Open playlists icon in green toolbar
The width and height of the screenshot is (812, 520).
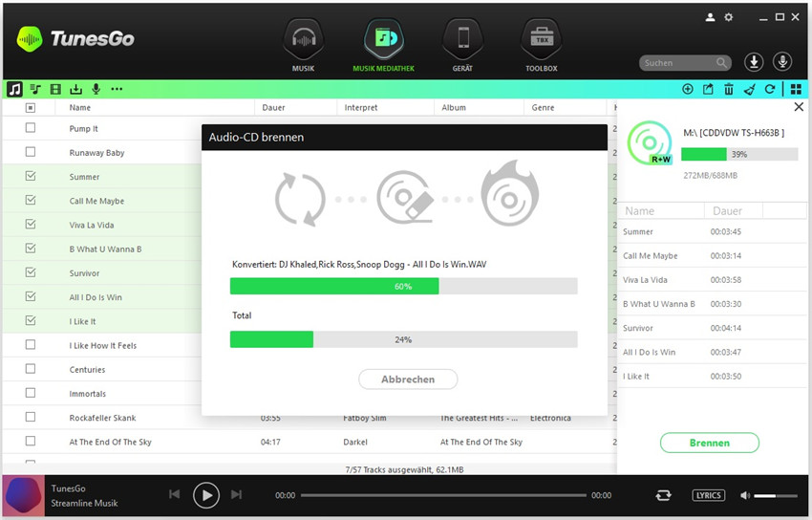point(35,89)
